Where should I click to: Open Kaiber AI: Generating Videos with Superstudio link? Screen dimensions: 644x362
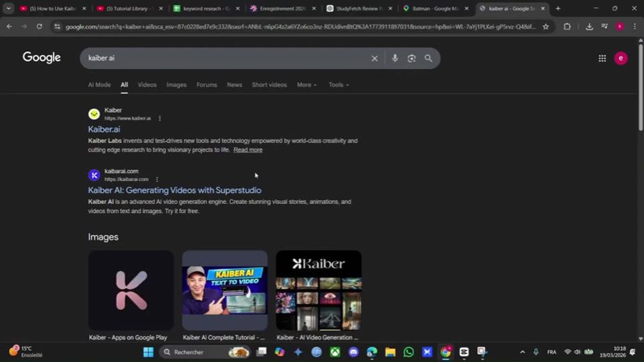coord(174,191)
